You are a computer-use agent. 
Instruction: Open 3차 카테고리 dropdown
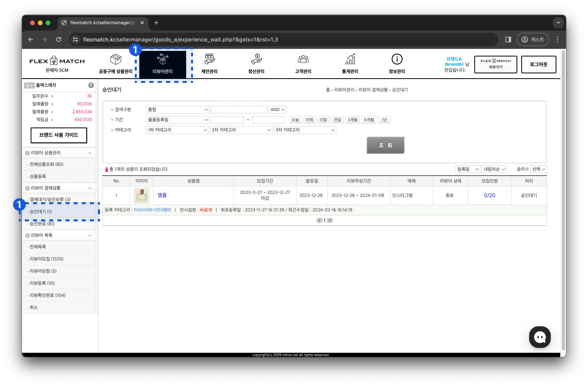click(305, 130)
